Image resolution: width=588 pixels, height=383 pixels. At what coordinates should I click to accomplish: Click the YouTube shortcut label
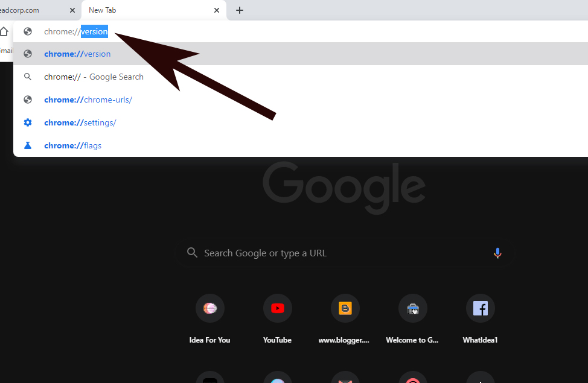point(278,340)
